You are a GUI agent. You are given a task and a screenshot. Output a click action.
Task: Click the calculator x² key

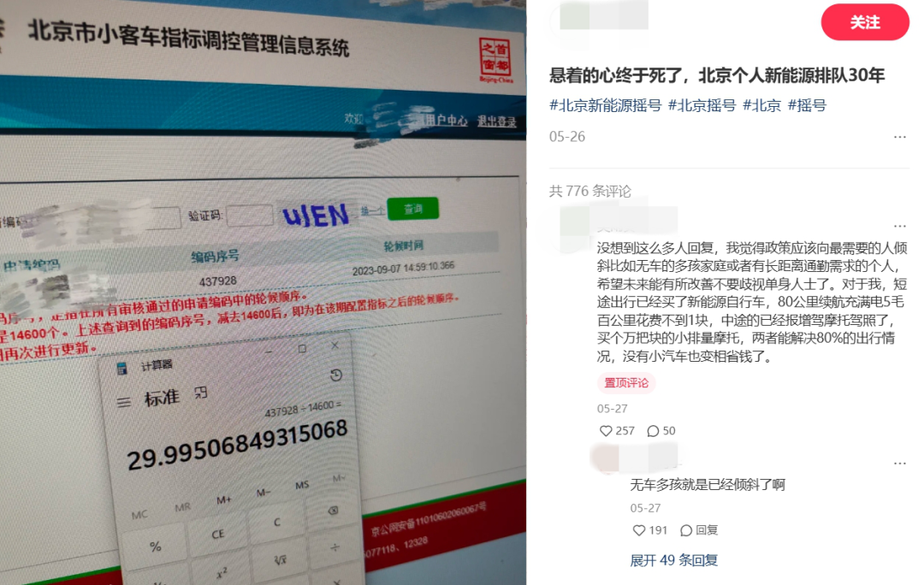click(x=222, y=573)
